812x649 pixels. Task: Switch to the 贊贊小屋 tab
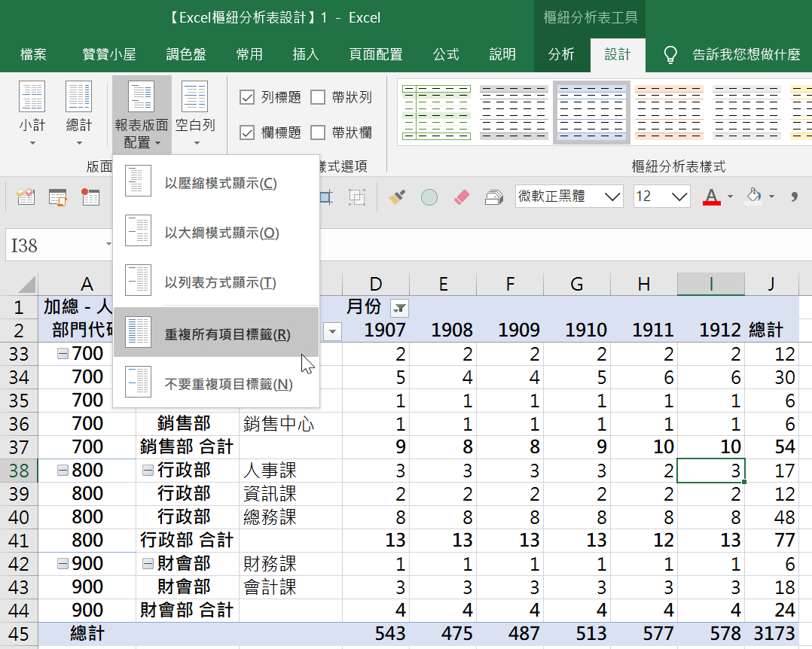tap(109, 54)
